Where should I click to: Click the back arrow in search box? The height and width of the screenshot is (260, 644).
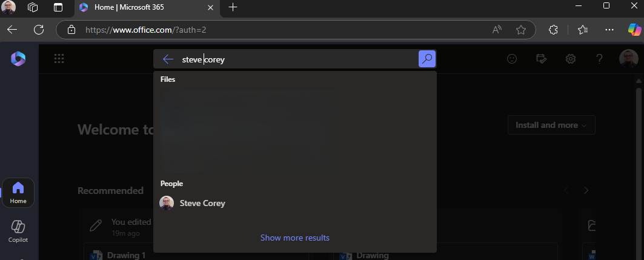(x=168, y=59)
